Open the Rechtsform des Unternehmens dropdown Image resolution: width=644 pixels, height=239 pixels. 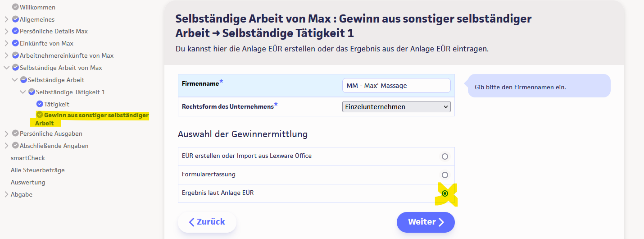(x=396, y=107)
